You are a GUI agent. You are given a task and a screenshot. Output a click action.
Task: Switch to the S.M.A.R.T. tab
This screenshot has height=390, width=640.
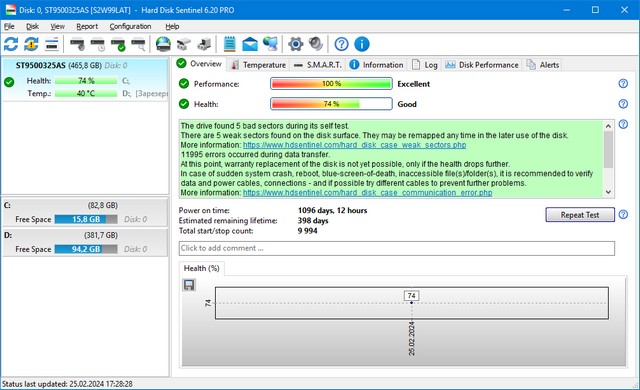[318, 65]
